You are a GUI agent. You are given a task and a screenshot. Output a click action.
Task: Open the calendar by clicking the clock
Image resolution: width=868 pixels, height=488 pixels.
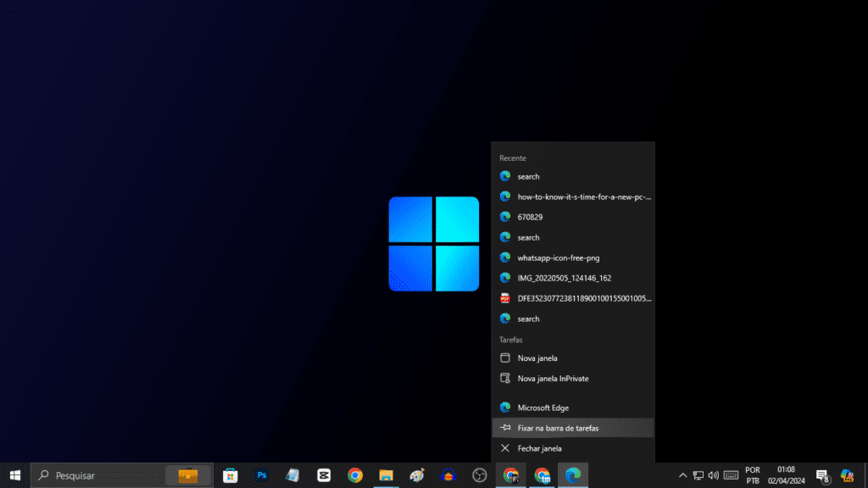coord(785,475)
